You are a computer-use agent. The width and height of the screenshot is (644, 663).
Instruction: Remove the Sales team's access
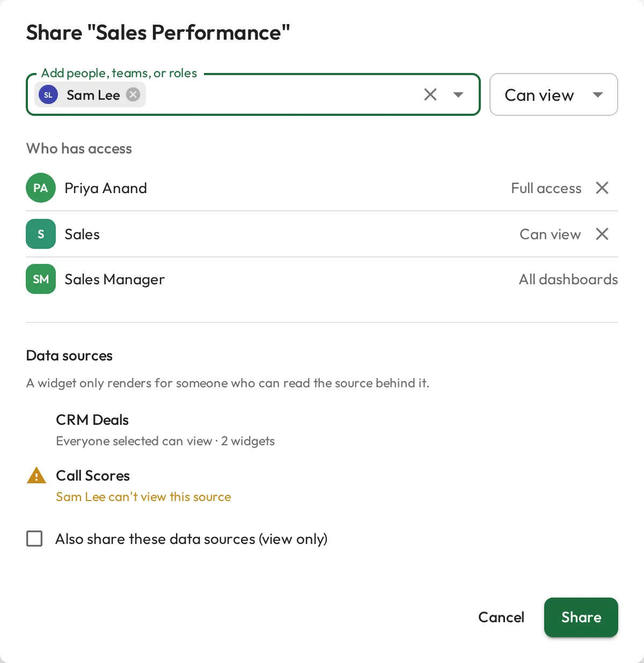click(x=602, y=234)
